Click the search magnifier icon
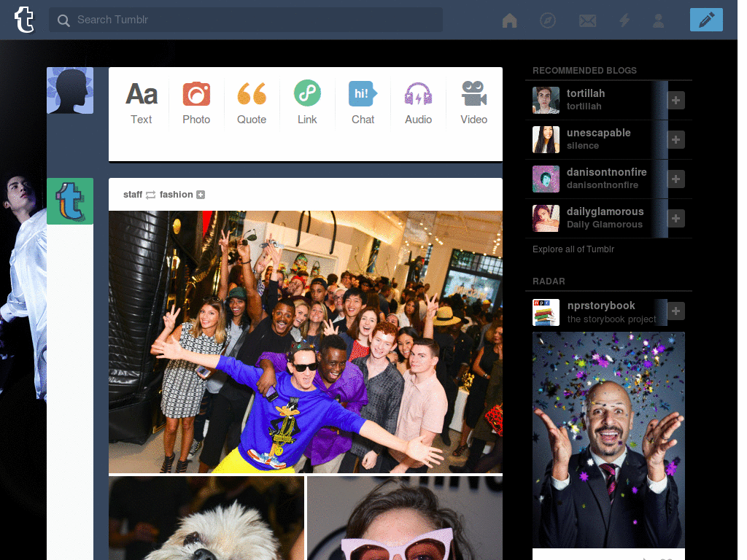Viewport: 747px width, 560px height. (x=63, y=20)
